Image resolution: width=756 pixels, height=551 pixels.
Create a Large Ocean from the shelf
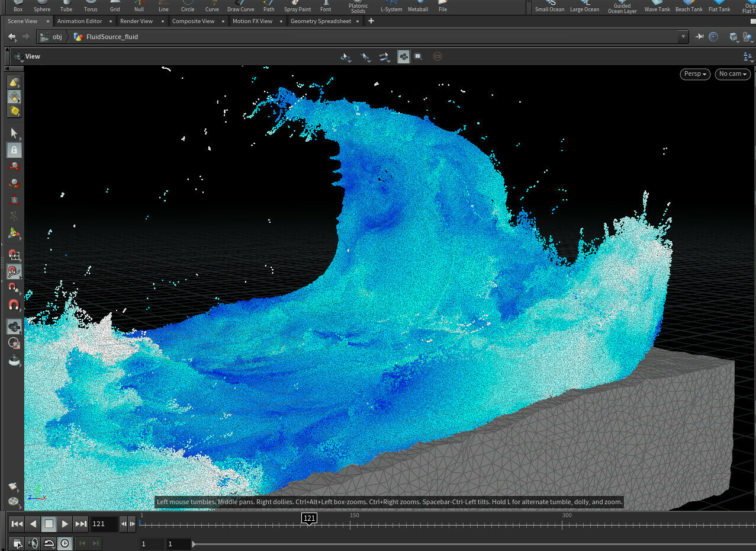584,7
